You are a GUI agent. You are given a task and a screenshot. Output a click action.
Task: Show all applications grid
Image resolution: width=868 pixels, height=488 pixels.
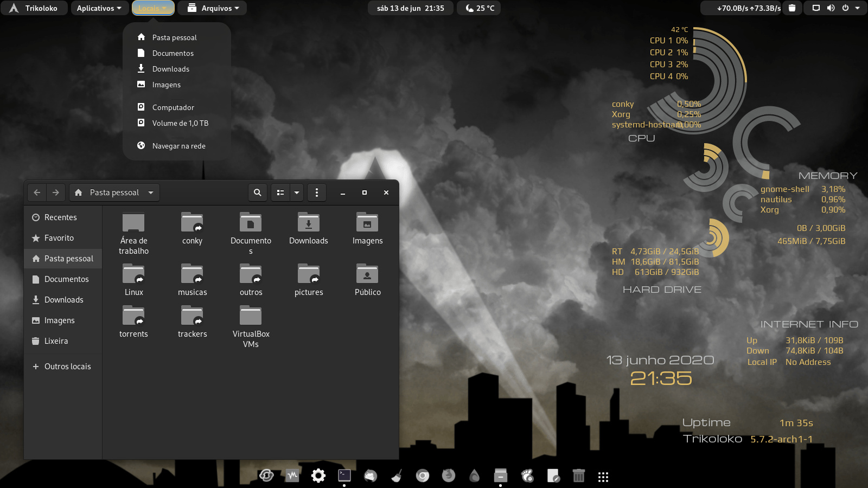(603, 477)
